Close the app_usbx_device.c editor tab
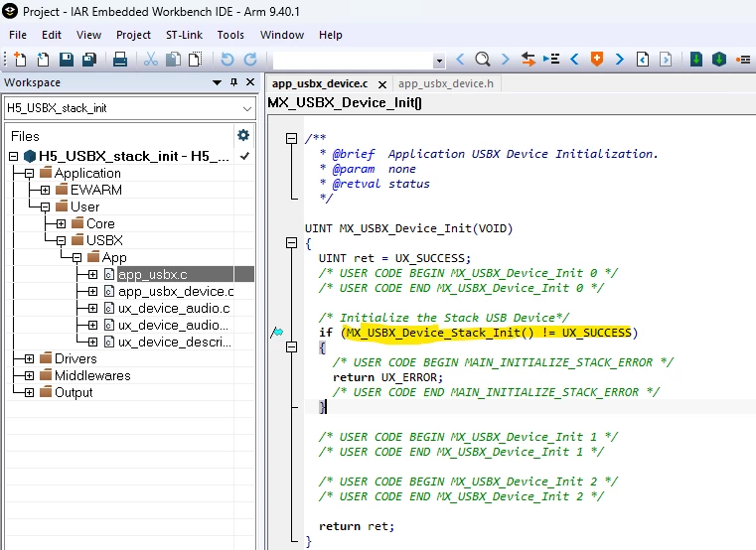Image resolution: width=756 pixels, height=550 pixels. [382, 84]
